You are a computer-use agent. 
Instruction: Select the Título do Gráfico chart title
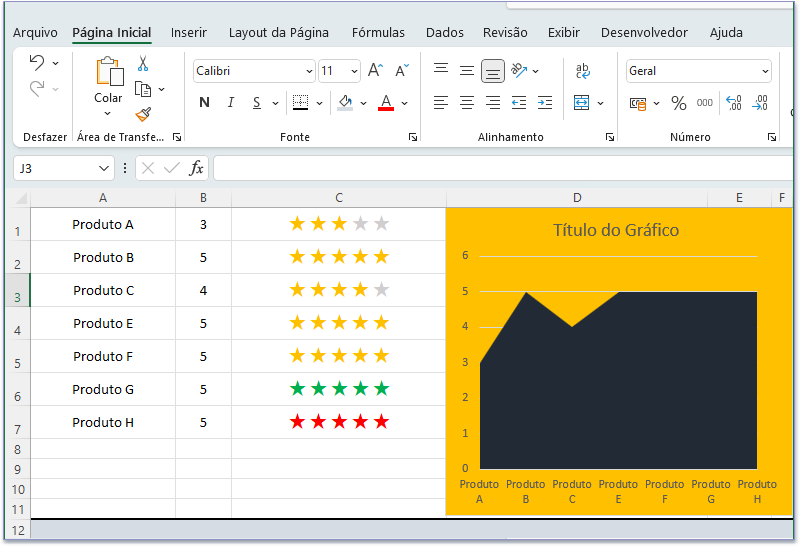[x=616, y=230]
